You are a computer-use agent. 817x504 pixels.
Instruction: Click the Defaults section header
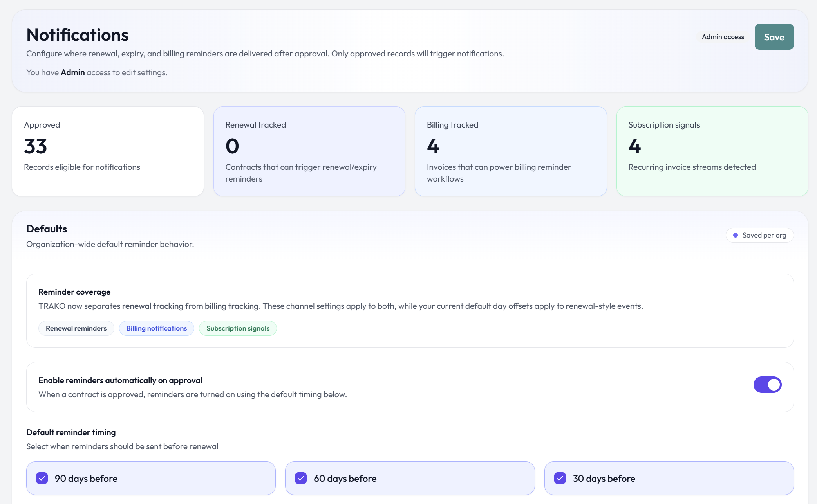tap(46, 229)
